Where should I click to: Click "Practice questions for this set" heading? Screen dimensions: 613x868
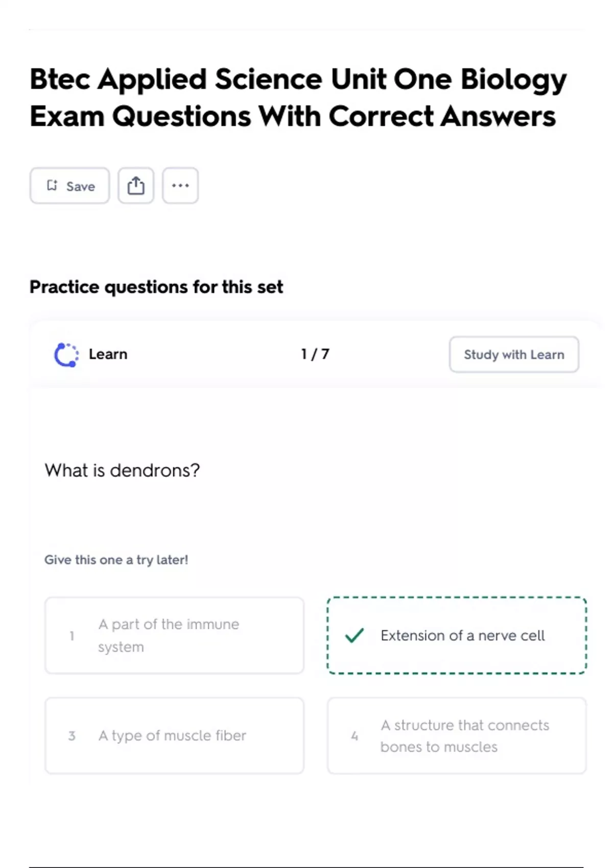[x=156, y=287]
